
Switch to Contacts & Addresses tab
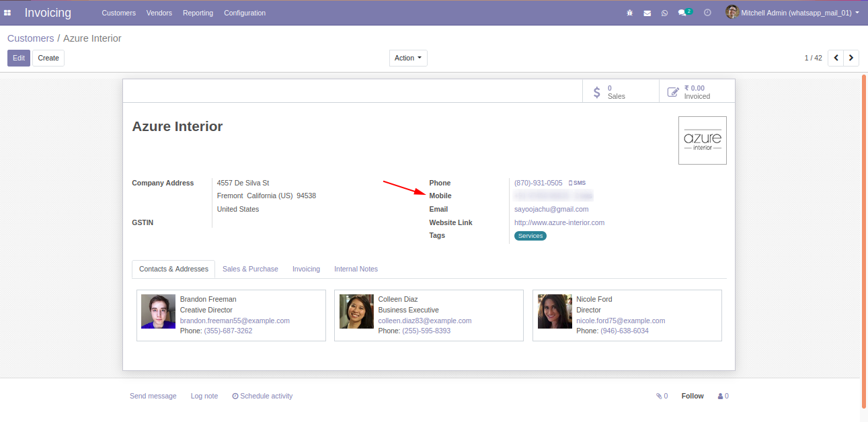[173, 269]
